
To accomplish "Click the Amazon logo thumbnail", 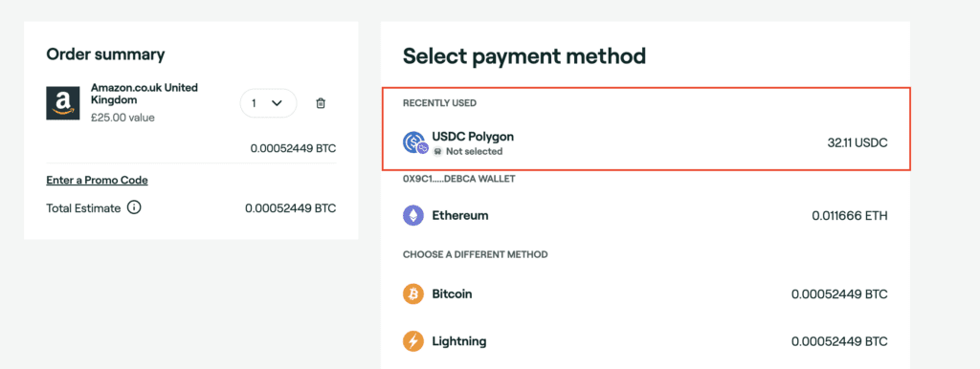I will click(x=62, y=103).
